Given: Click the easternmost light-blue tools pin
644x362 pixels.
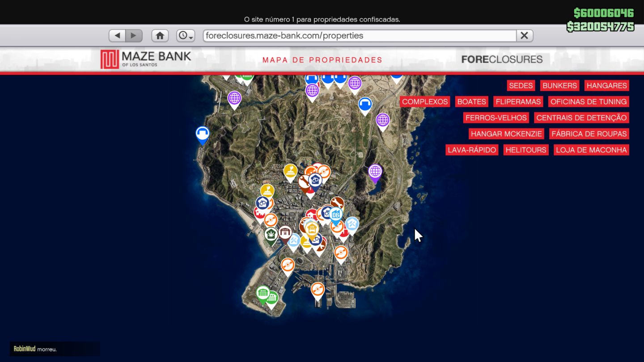Looking at the screenshot, I should [x=352, y=224].
